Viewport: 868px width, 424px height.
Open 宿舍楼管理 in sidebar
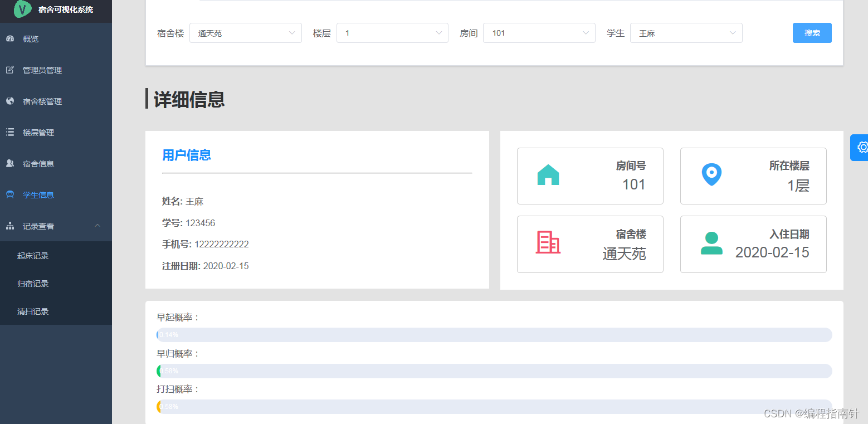(56, 101)
